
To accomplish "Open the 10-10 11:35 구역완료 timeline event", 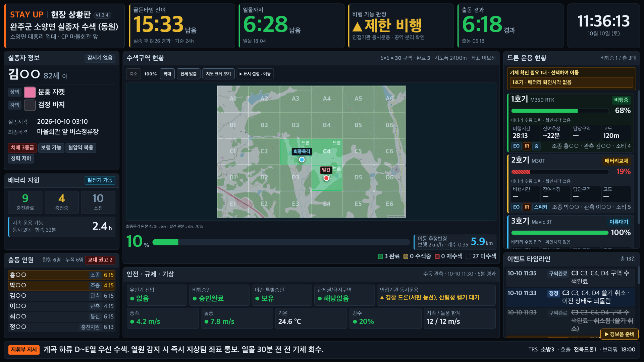I will pyautogui.click(x=571, y=278).
